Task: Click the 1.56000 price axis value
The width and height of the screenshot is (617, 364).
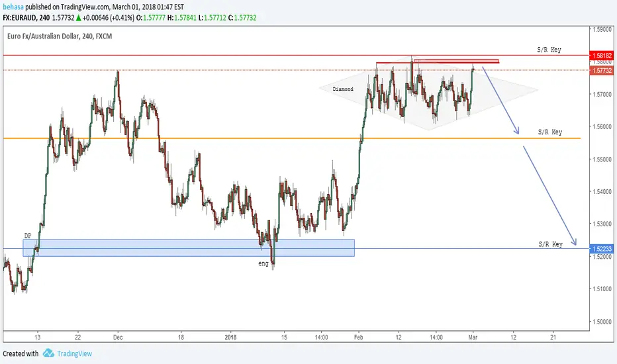Action: click(602, 126)
